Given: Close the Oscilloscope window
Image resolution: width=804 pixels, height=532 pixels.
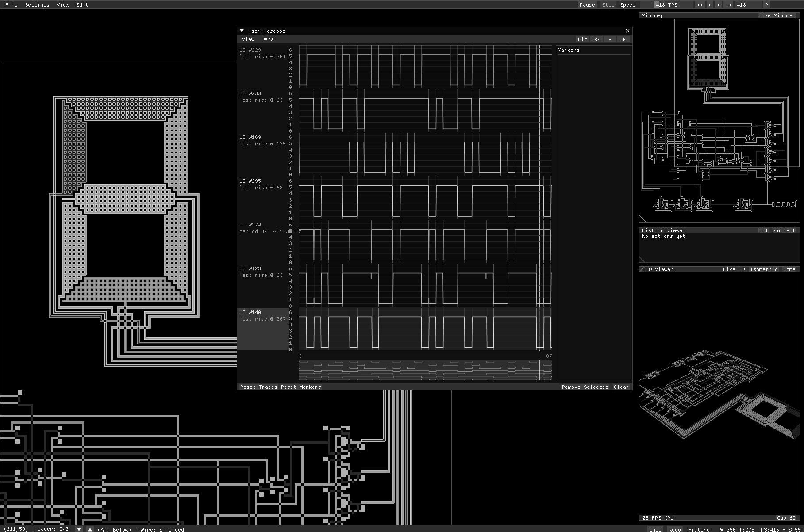Looking at the screenshot, I should (x=627, y=31).
